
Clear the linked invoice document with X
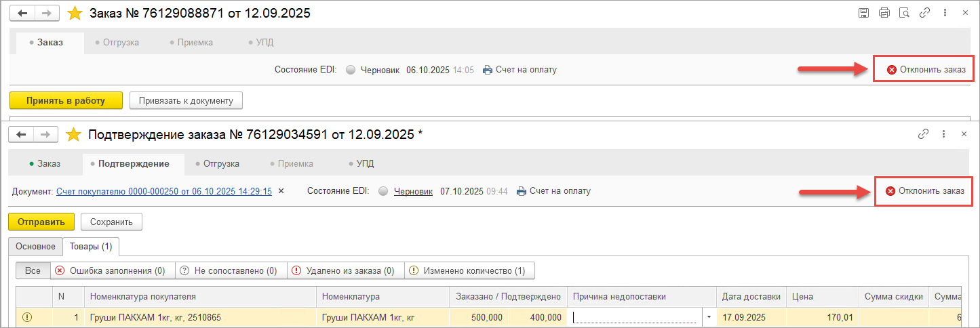tap(281, 191)
